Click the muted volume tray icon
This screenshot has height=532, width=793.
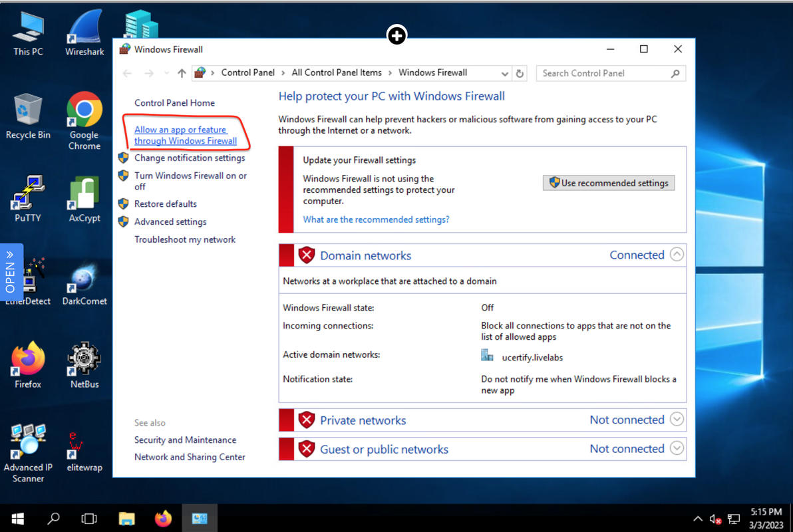[x=715, y=519]
